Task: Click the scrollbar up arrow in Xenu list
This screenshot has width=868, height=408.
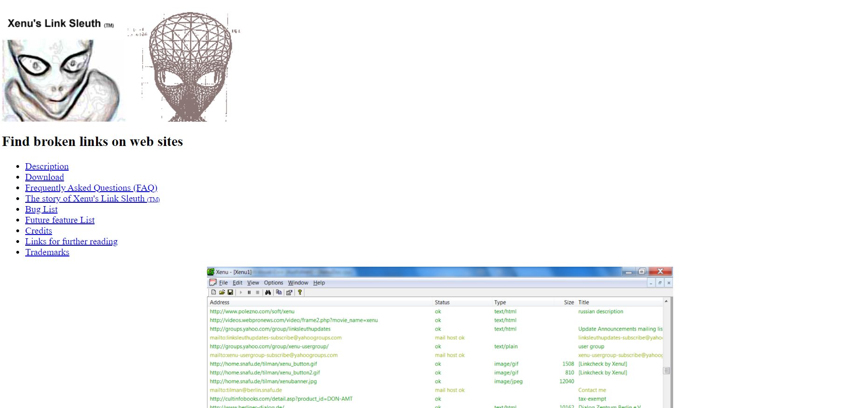Action: (666, 302)
